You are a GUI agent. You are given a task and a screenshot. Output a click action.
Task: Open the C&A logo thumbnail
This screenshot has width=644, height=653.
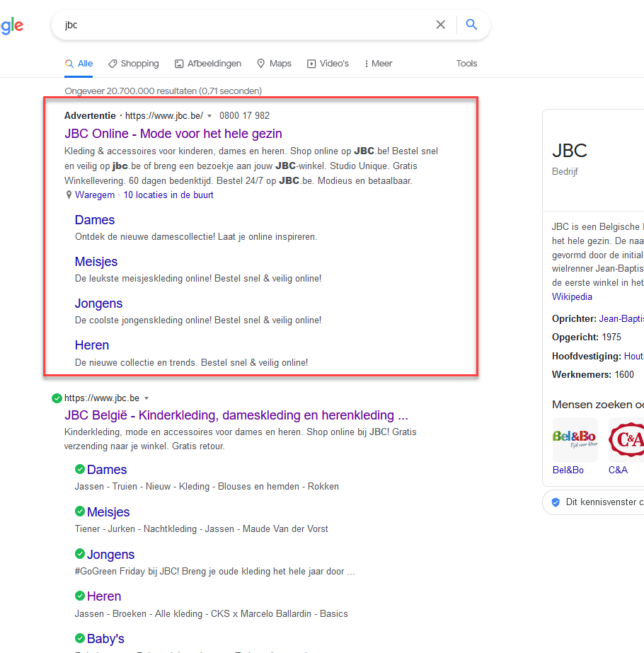(x=626, y=440)
